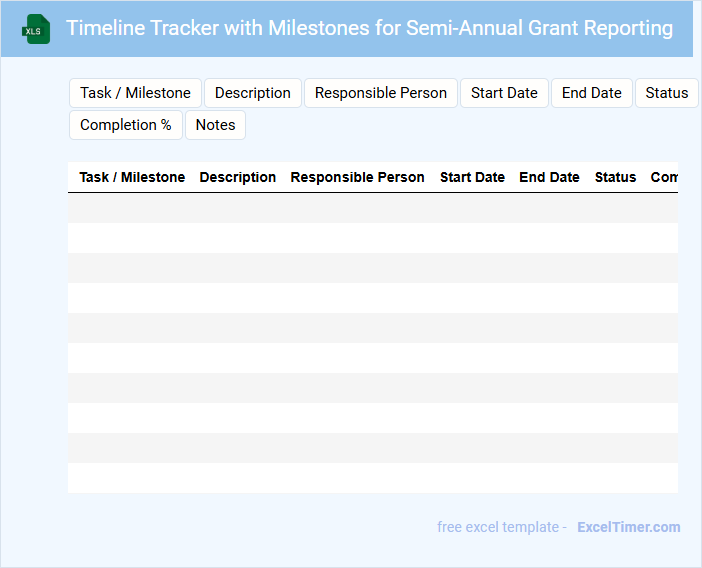Click the 'Status' tag button
This screenshot has height=568, width=702.
[x=666, y=93]
